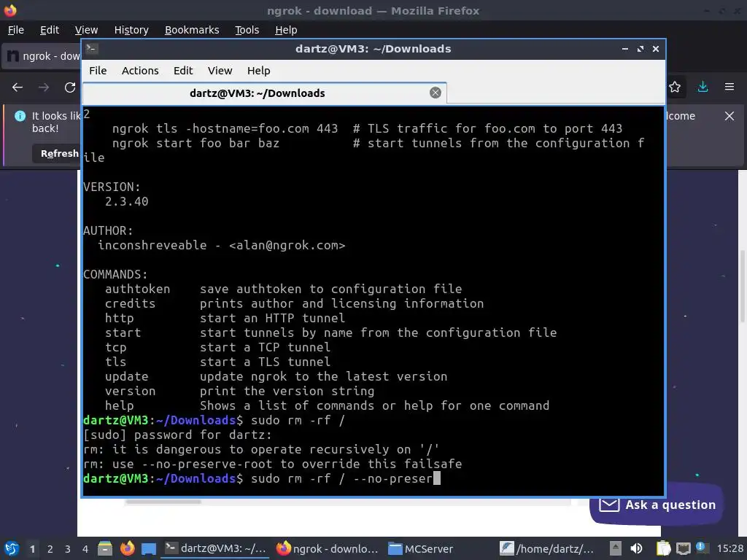Screen dimensions: 747x560
Task: Switch to /home/dartz text editor taskbar entry
Action: 547,548
